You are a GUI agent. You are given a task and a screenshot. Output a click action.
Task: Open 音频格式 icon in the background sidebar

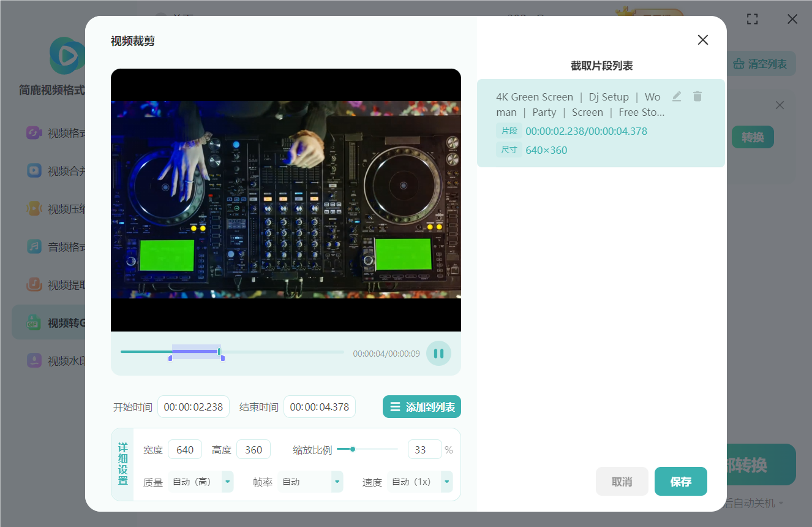click(x=34, y=247)
